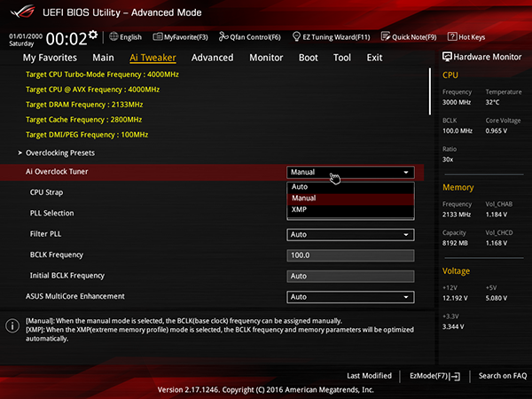Click BCLK Frequency input field

click(x=350, y=255)
